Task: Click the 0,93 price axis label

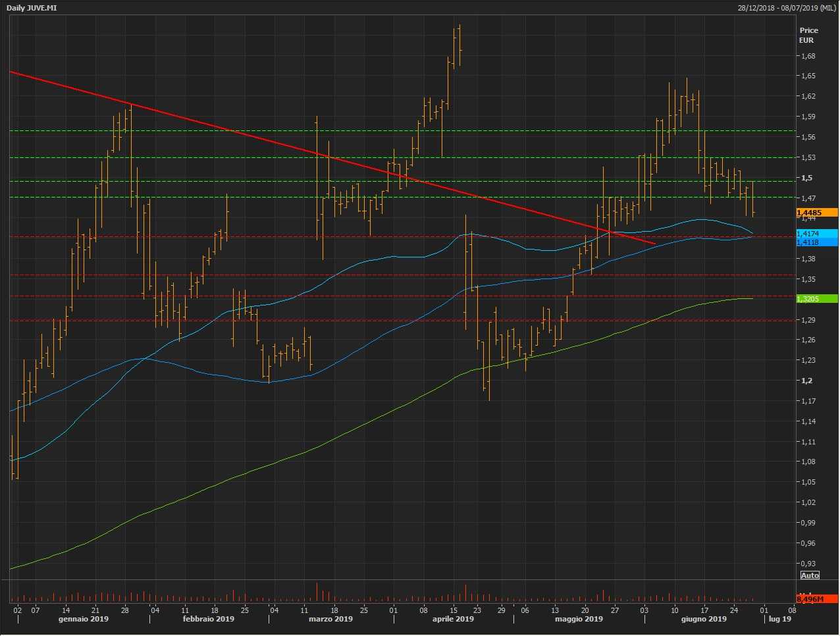Action: (808, 564)
